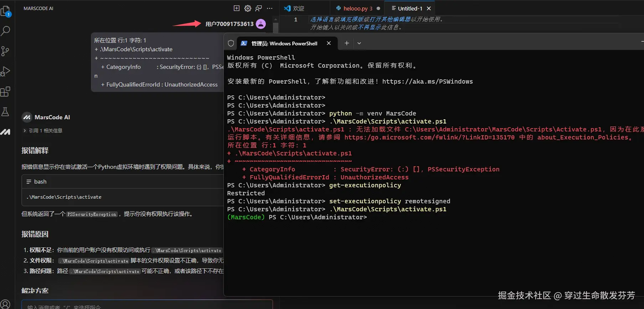Switch to the helooo.py editor tab

[x=357, y=8]
